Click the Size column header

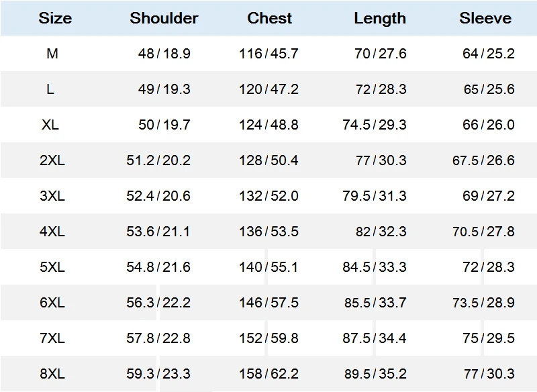(55, 18)
